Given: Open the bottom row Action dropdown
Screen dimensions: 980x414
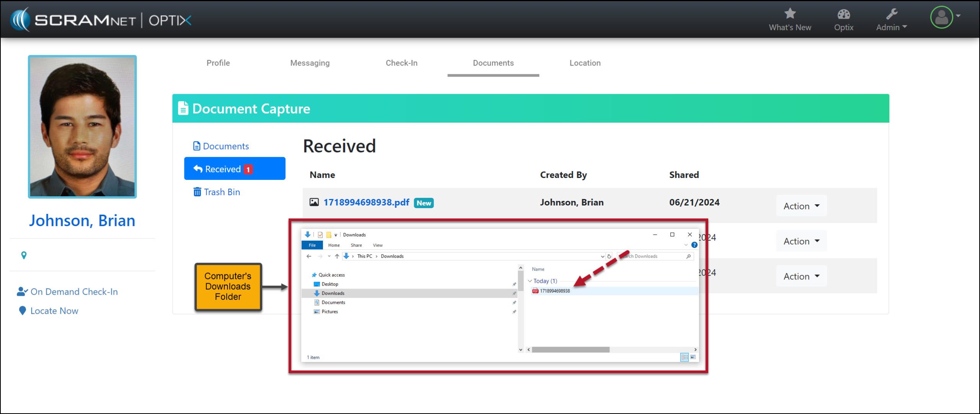Looking at the screenshot, I should click(x=801, y=276).
